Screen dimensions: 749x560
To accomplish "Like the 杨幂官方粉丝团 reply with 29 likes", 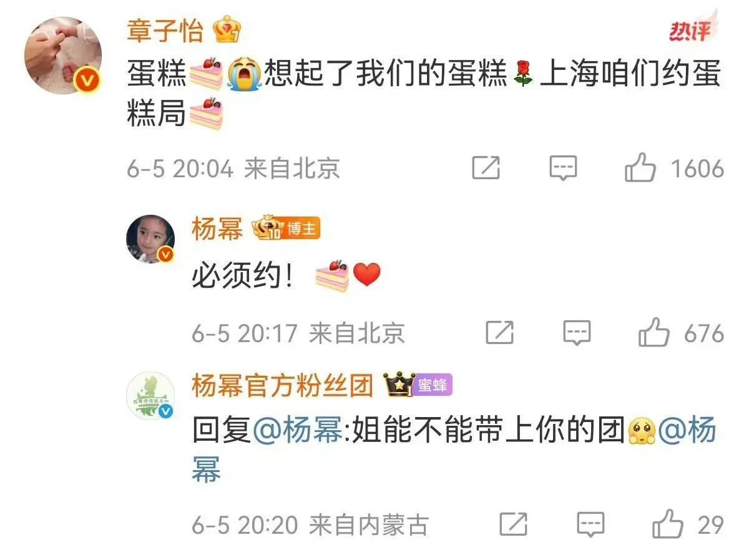I will [667, 524].
